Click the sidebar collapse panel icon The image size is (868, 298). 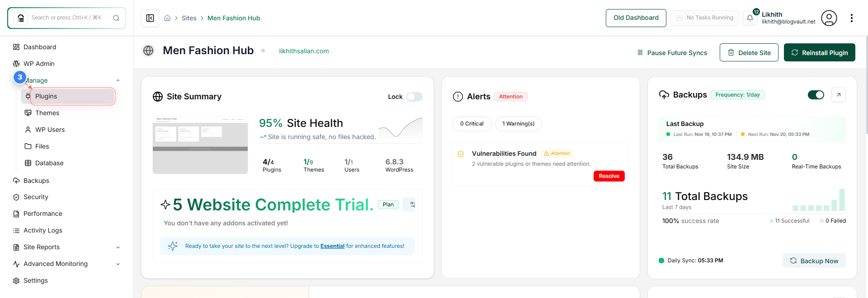(x=150, y=18)
